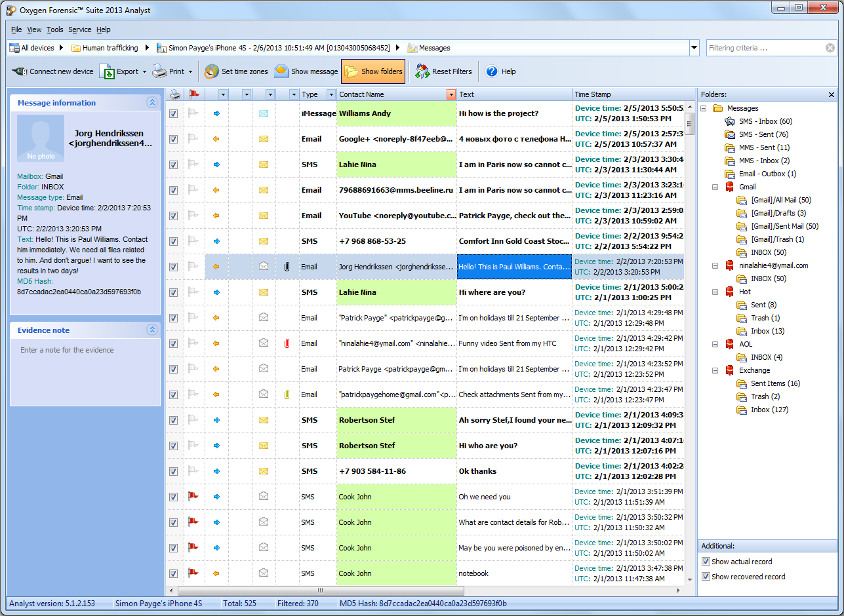Open the Export dropdown arrow

click(144, 71)
